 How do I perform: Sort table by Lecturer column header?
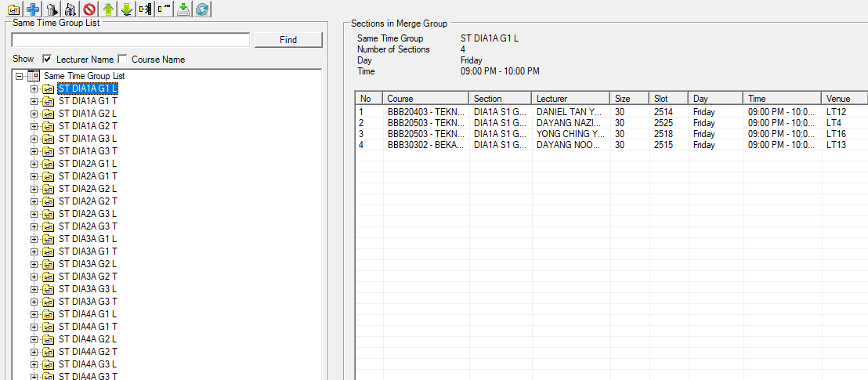(x=570, y=99)
